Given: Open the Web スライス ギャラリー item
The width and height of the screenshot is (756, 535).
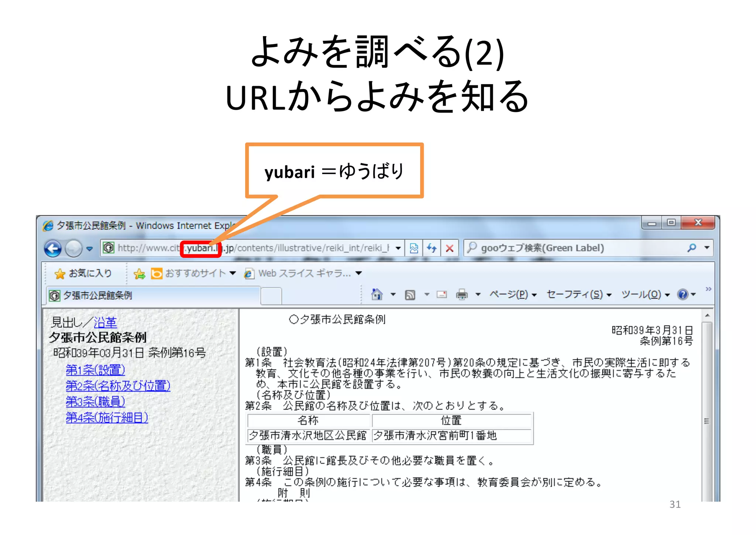Looking at the screenshot, I should (x=303, y=273).
